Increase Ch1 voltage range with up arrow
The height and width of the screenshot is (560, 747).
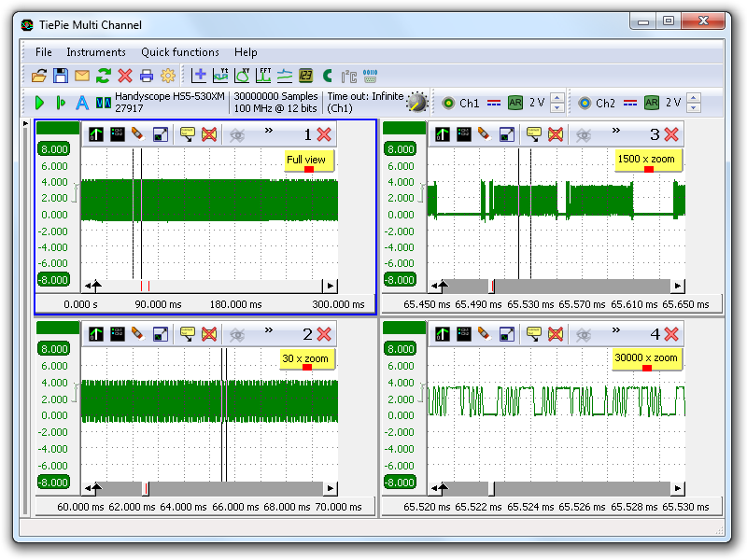557,97
